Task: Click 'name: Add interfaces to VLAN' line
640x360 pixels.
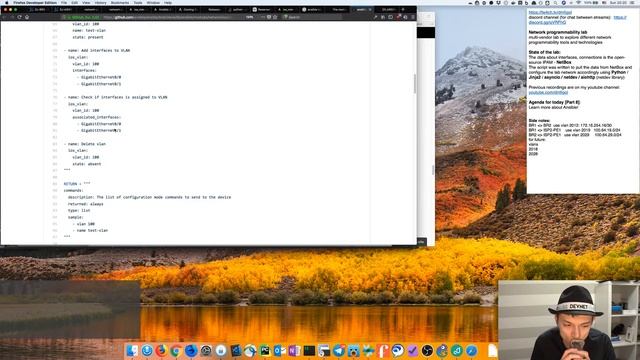Action: pos(97,51)
